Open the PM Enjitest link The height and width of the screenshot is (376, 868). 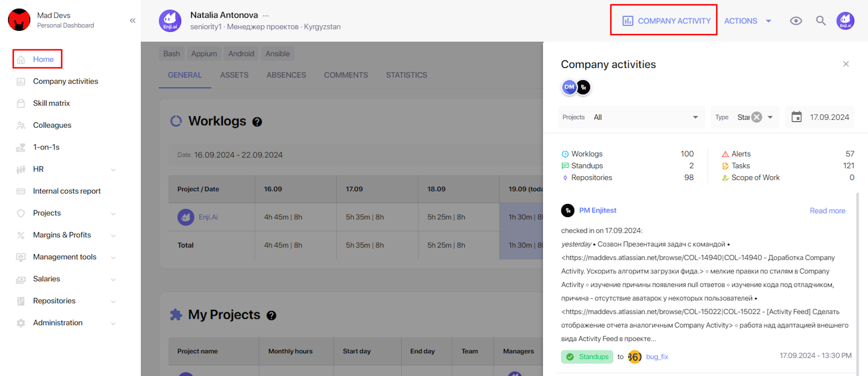597,210
